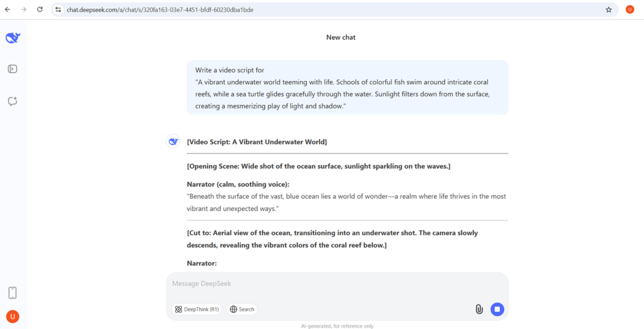This screenshot has height=329, width=644.
Task: Enable DeepThink (R1) mode
Action: [196, 309]
